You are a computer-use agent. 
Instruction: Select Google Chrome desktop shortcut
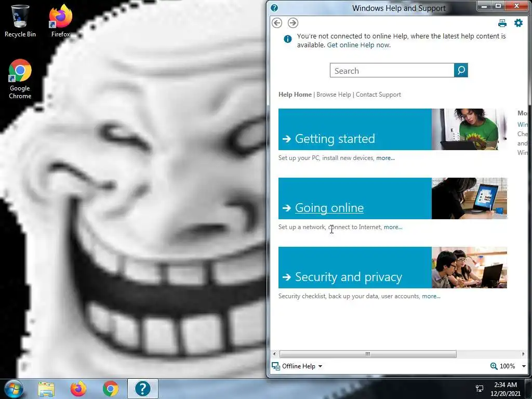pos(20,79)
